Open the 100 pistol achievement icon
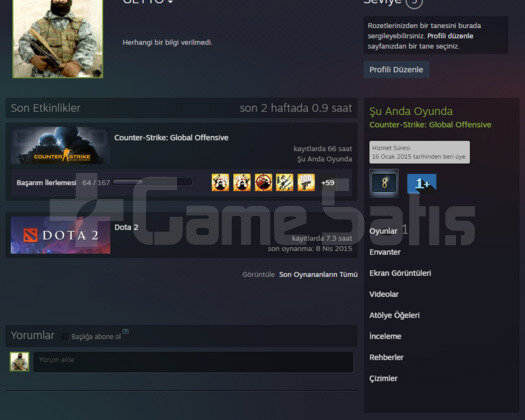This screenshot has width=525, height=420. pos(306,183)
